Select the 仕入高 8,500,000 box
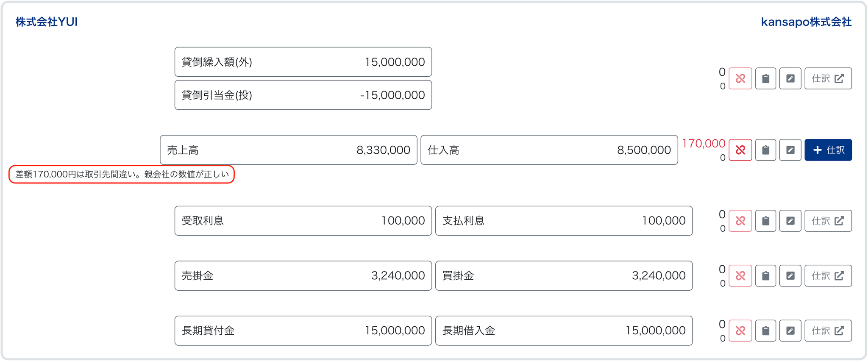 (549, 150)
